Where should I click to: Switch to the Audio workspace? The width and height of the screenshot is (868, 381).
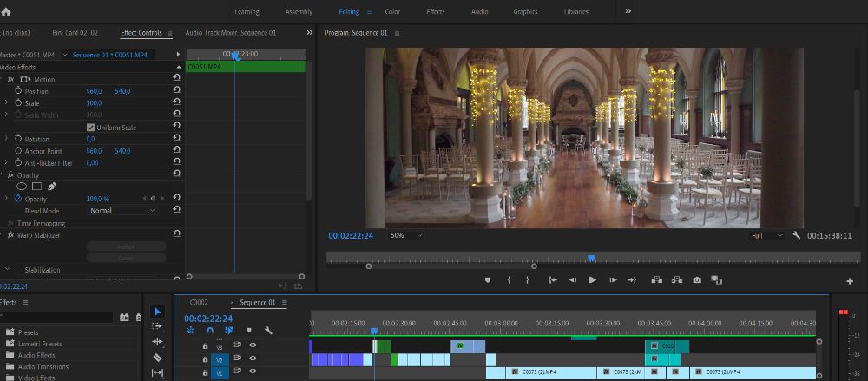(x=479, y=11)
